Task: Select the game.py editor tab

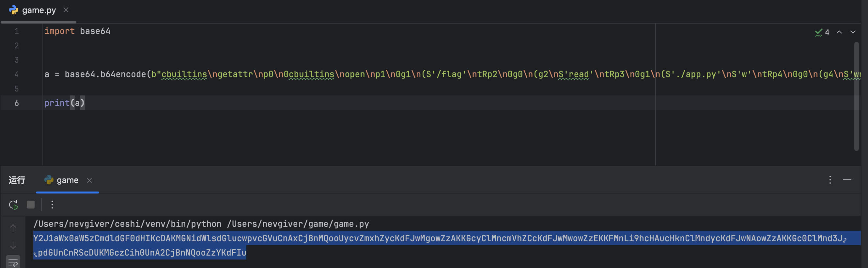Action: coord(39,10)
